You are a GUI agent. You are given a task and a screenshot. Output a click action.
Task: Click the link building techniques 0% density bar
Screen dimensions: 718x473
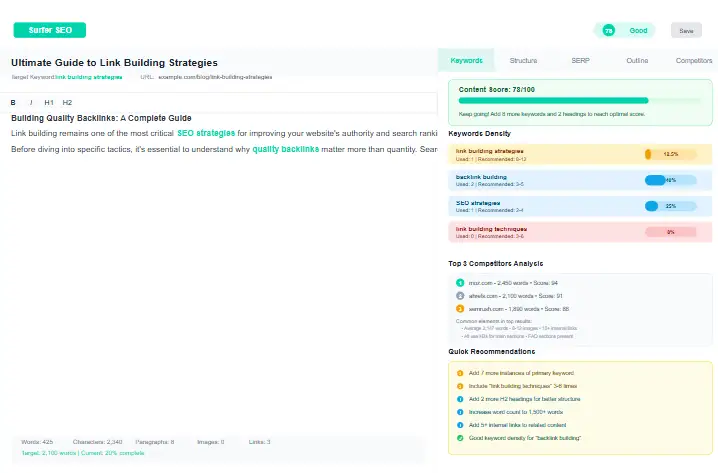pos(670,232)
